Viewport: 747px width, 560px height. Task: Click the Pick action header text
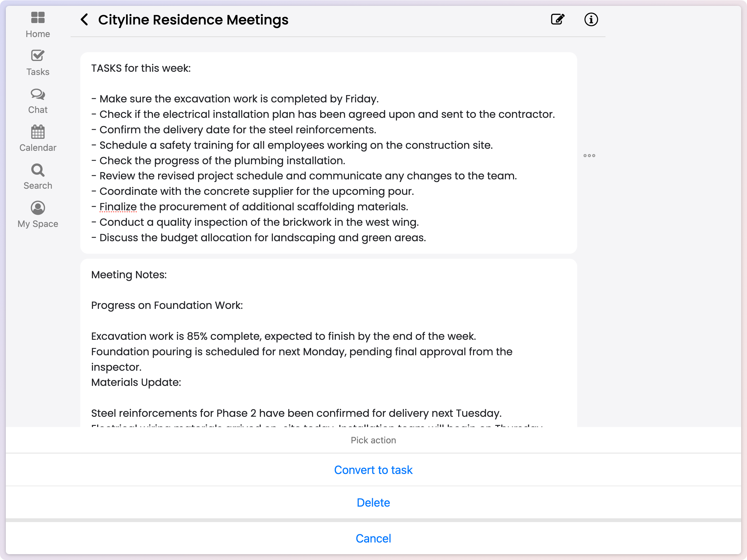[373, 440]
